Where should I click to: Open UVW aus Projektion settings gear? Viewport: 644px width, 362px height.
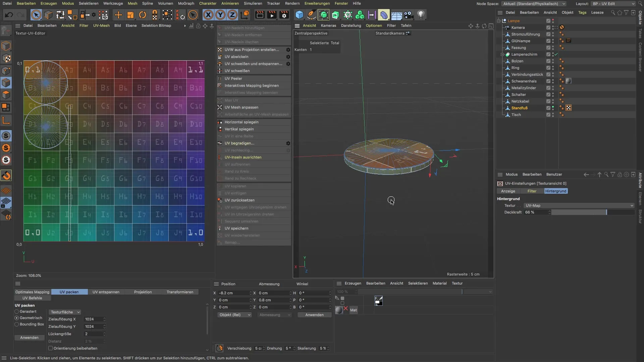pyautogui.click(x=288, y=50)
